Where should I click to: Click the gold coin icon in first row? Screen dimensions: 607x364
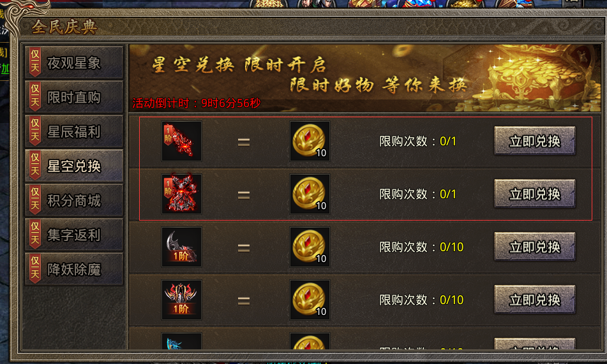[x=310, y=141]
